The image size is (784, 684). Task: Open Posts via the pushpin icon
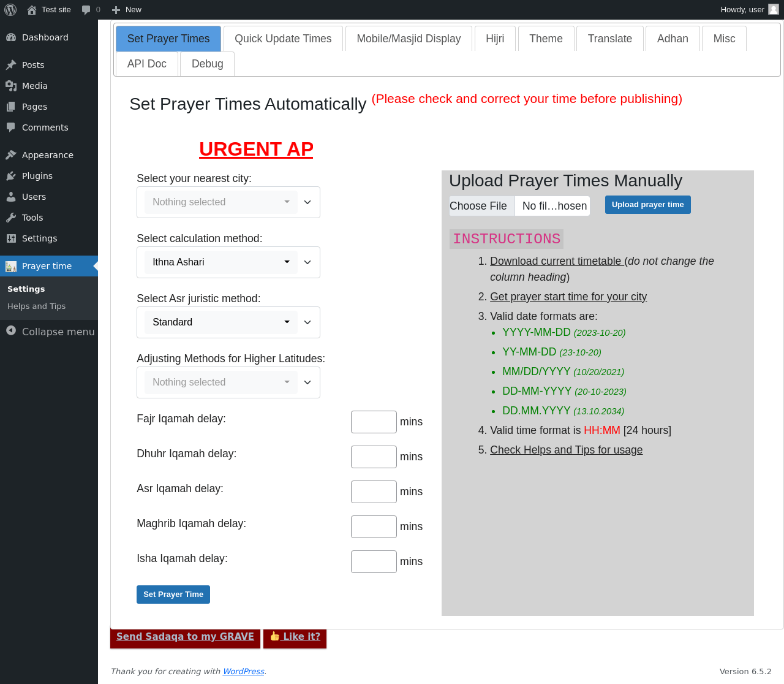(x=11, y=65)
